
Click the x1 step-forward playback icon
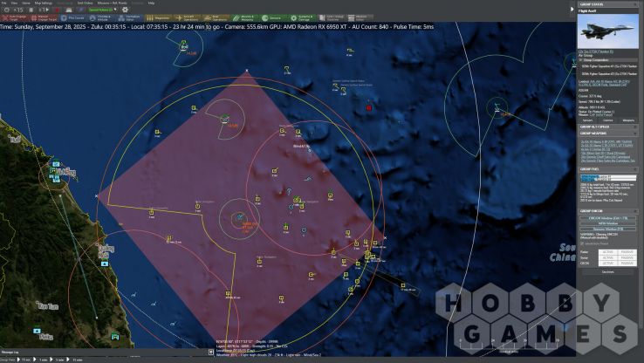(x=45, y=10)
